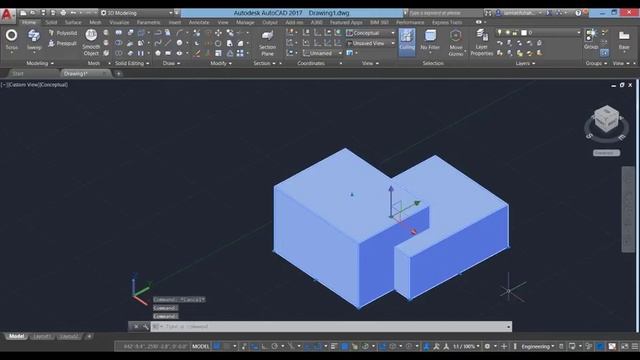Click the signed-in user account button
The width and height of the screenshot is (640, 360).
(518, 13)
